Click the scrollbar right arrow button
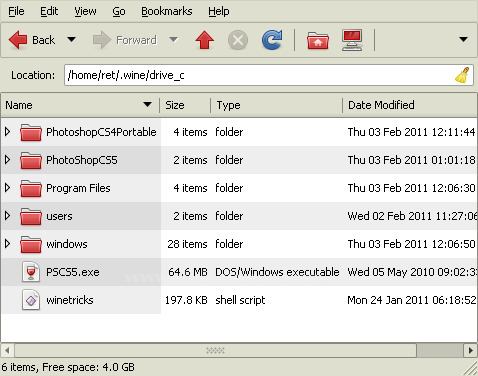This screenshot has width=478, height=376. click(471, 350)
